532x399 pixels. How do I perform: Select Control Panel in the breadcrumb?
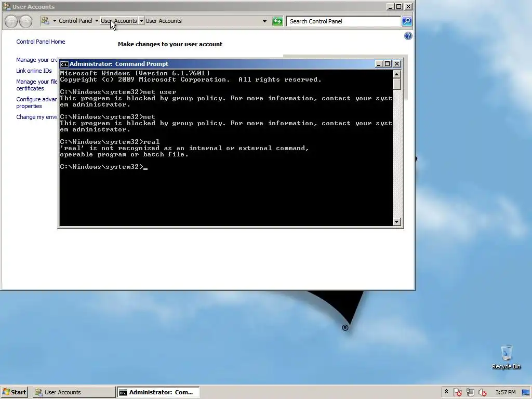(75, 21)
